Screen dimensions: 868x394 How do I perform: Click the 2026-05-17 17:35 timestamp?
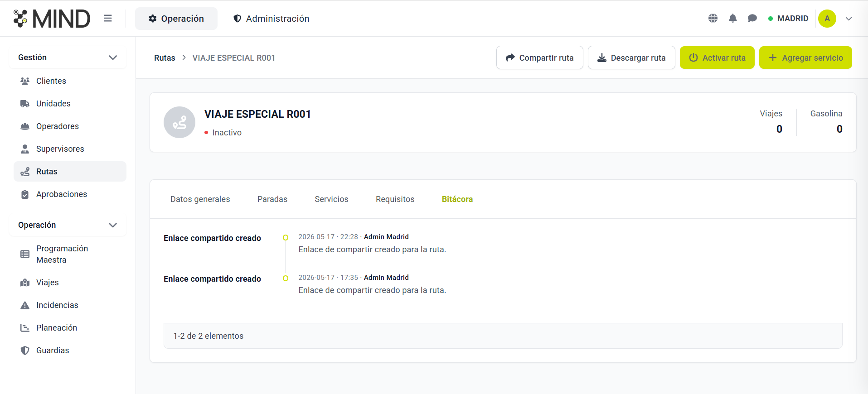[x=328, y=278]
